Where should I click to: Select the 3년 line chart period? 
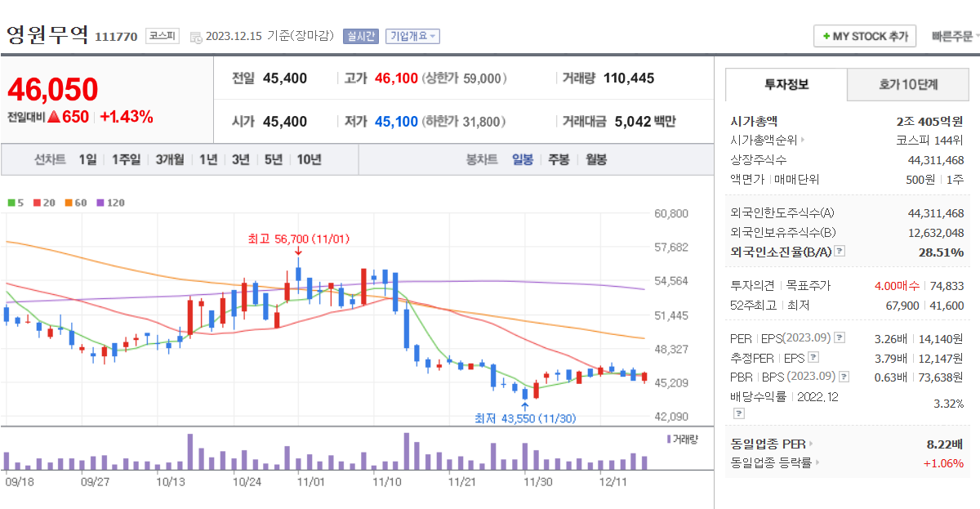(240, 159)
